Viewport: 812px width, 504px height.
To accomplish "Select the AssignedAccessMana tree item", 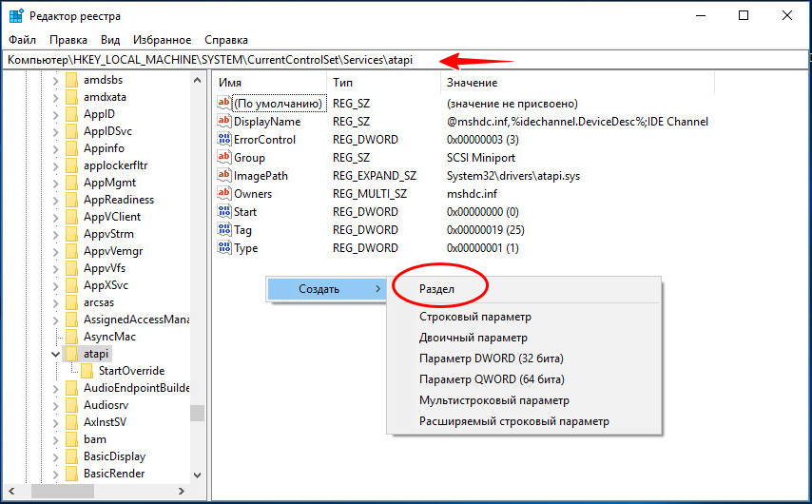I will click(x=136, y=320).
